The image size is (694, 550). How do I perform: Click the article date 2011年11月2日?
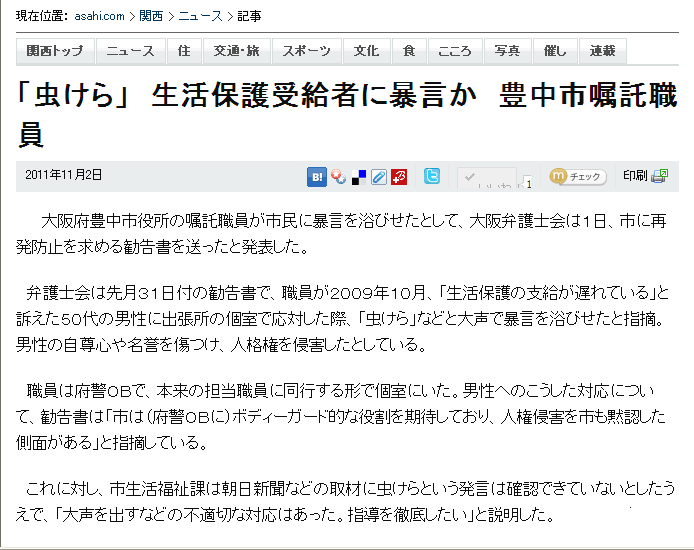63,175
